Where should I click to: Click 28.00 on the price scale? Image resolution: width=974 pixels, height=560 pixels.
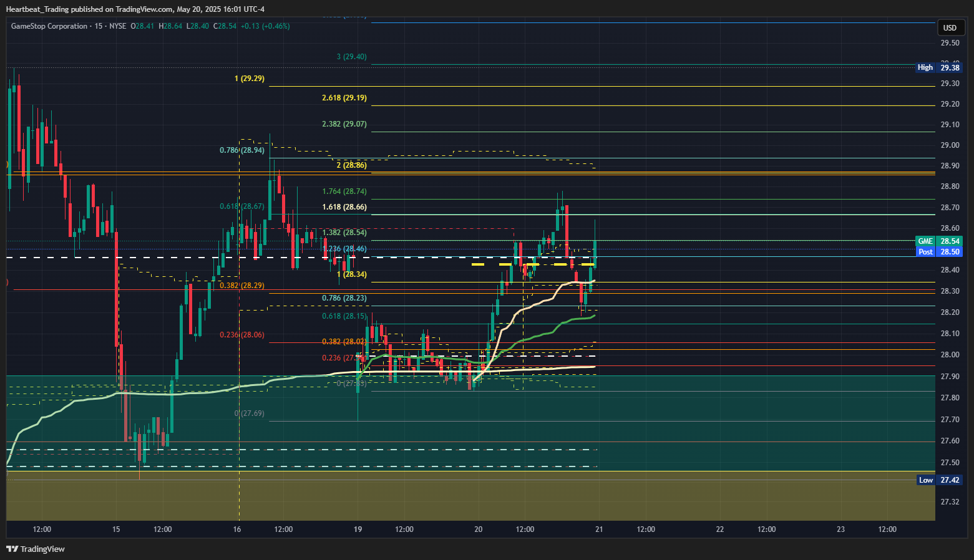click(x=950, y=355)
